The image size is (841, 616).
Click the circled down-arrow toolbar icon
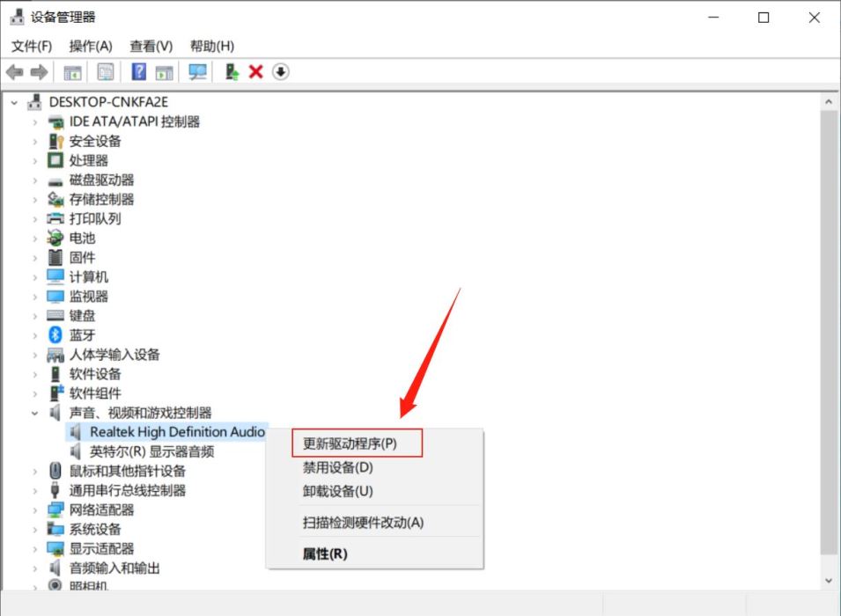(x=281, y=72)
